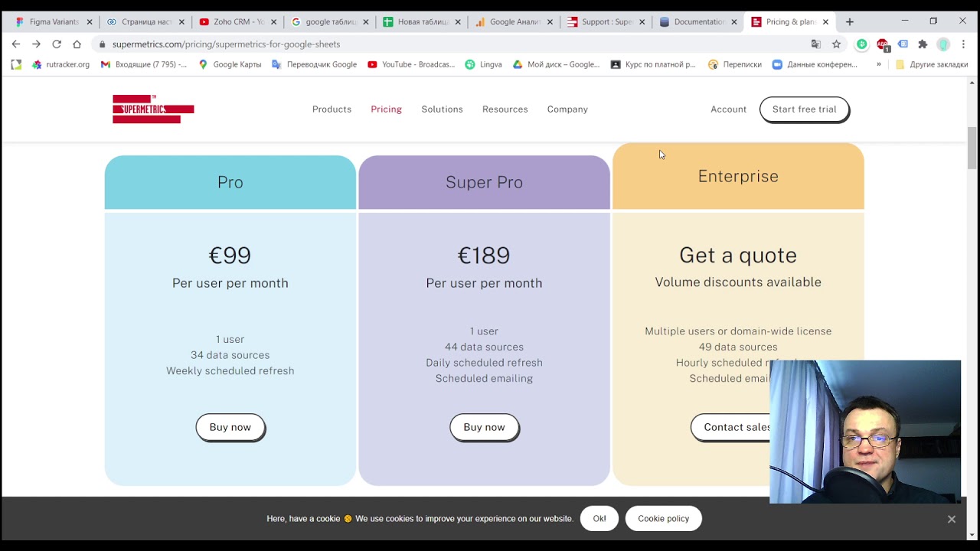This screenshot has width=980, height=551.
Task: Open the Cookie policy link
Action: (x=663, y=519)
